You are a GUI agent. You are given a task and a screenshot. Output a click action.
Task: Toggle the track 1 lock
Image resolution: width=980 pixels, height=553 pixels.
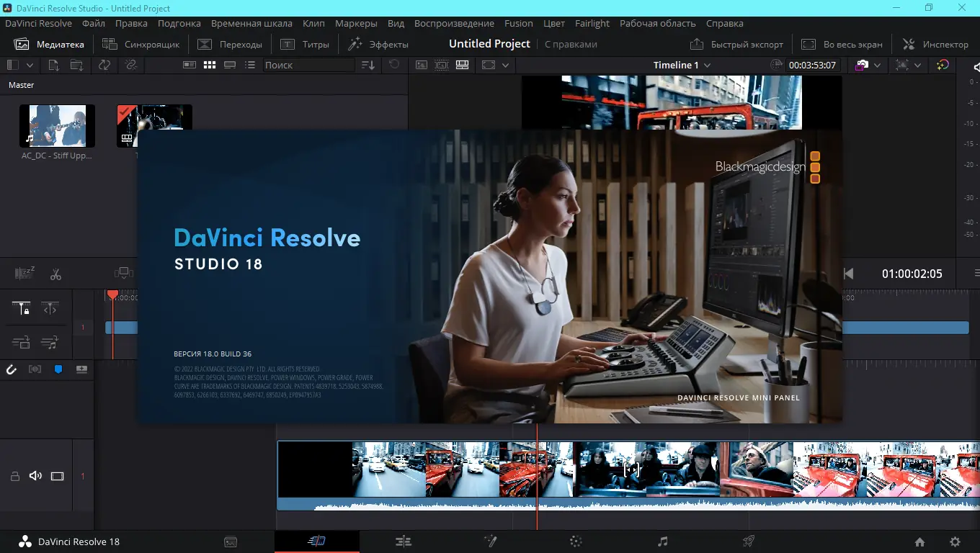tap(14, 476)
